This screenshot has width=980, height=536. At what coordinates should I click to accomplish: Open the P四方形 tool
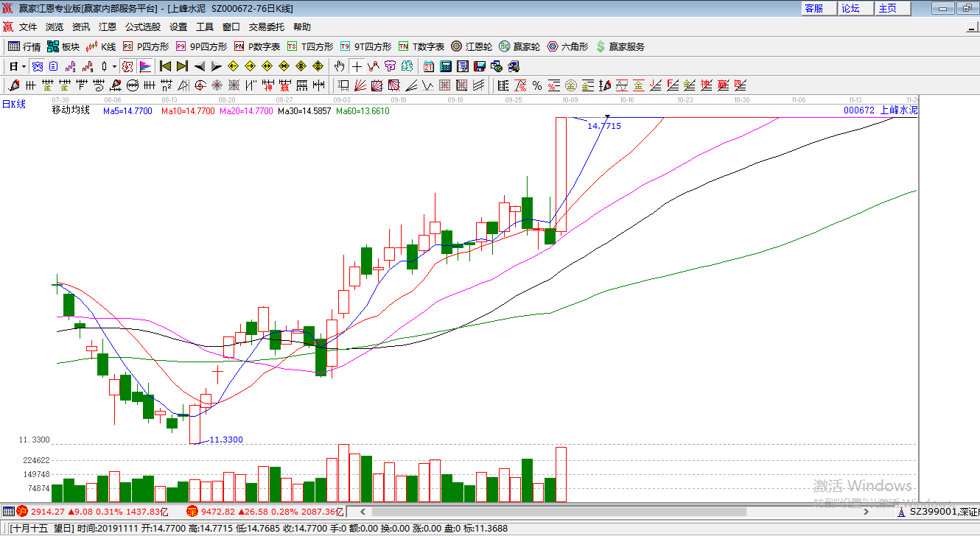146,46
